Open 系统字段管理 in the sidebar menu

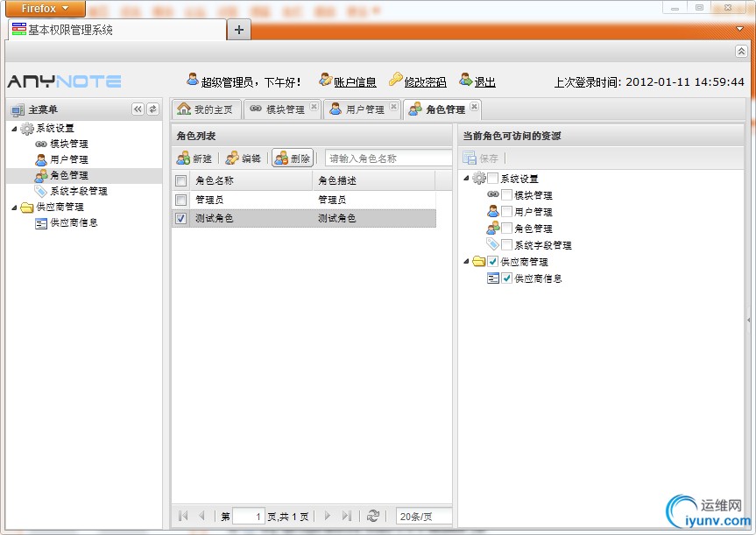pyautogui.click(x=79, y=191)
